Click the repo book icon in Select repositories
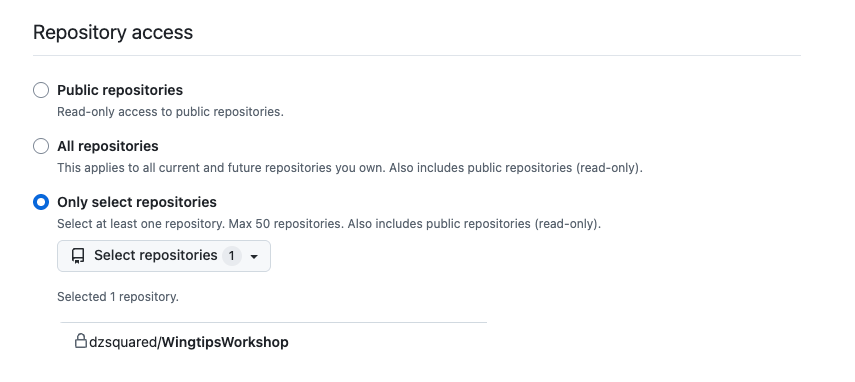Viewport: 855px width, 382px height. point(78,256)
